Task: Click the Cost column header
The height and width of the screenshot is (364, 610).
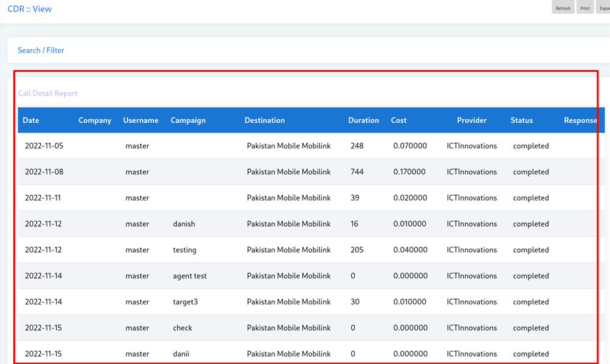Action: pyautogui.click(x=399, y=120)
